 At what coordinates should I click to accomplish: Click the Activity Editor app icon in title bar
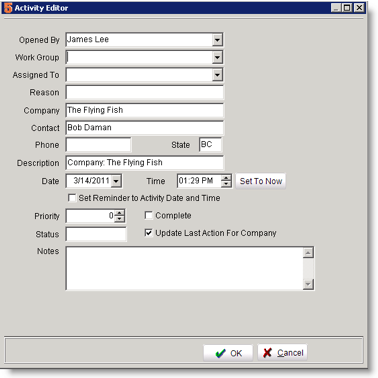[8, 8]
